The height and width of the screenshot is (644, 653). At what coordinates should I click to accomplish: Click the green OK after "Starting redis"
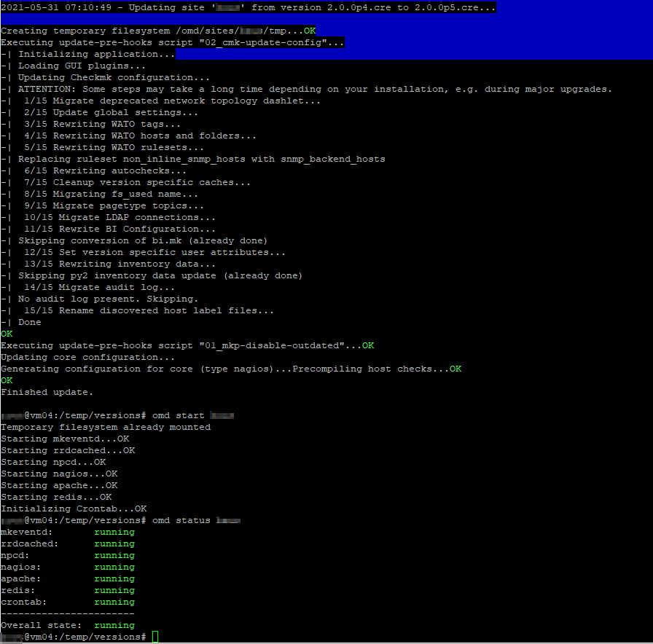[x=106, y=498]
